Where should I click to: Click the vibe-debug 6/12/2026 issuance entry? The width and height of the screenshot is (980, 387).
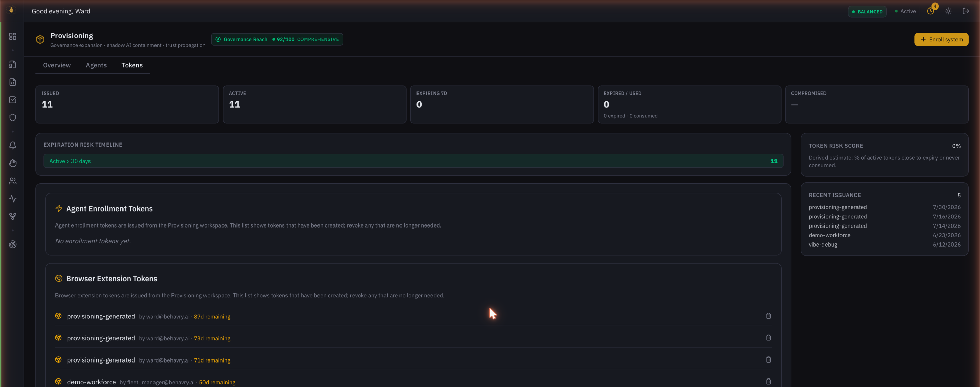(x=884, y=245)
